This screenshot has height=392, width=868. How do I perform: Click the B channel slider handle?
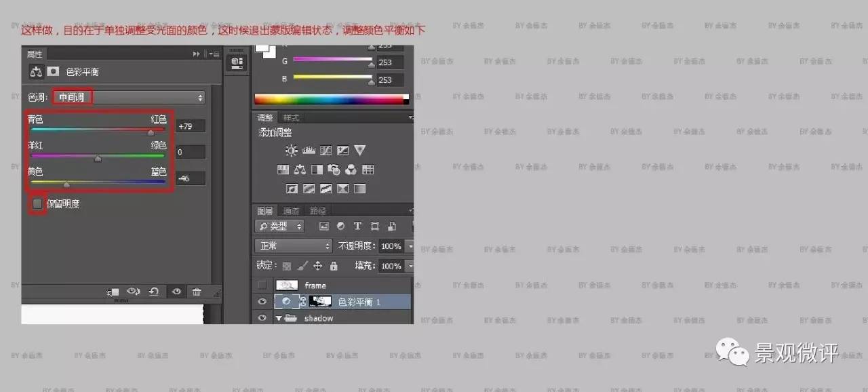coord(371,81)
